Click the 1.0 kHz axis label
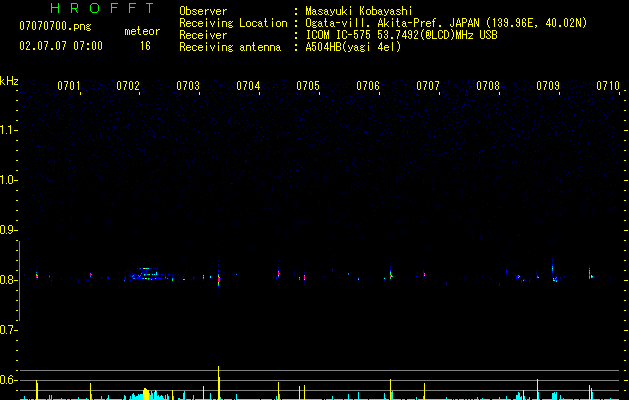 click(8, 180)
